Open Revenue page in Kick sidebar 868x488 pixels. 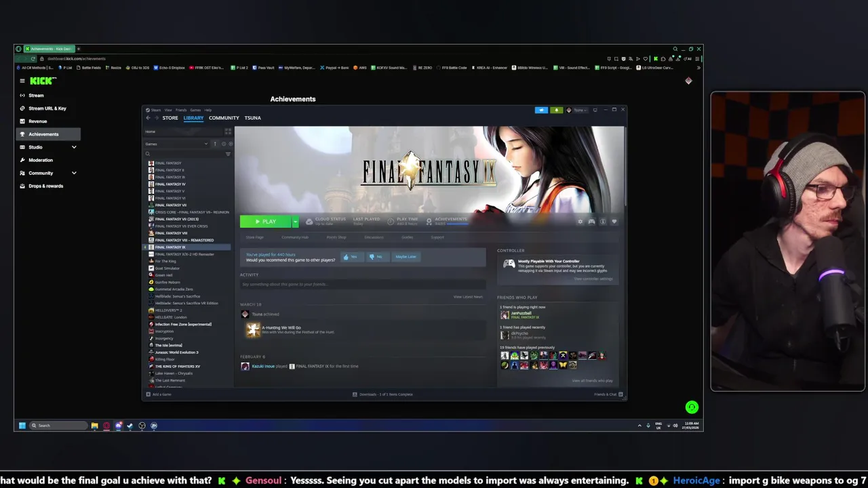coord(38,121)
